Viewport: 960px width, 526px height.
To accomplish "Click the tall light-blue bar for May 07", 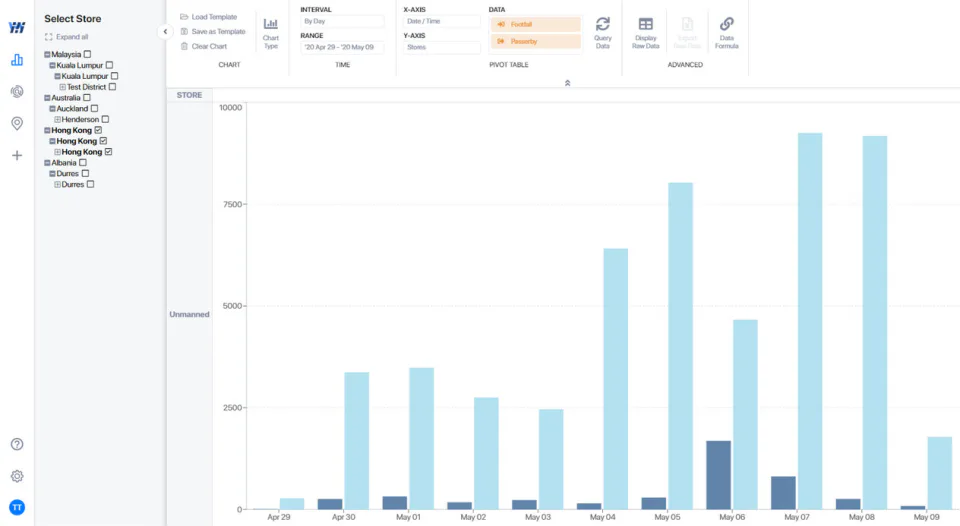I will [809, 321].
